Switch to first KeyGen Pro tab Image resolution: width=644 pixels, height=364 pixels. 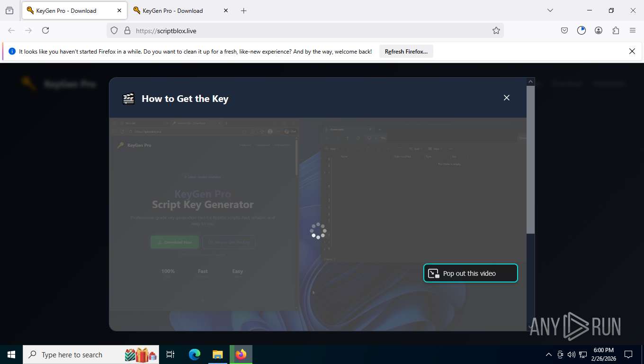pos(74,10)
